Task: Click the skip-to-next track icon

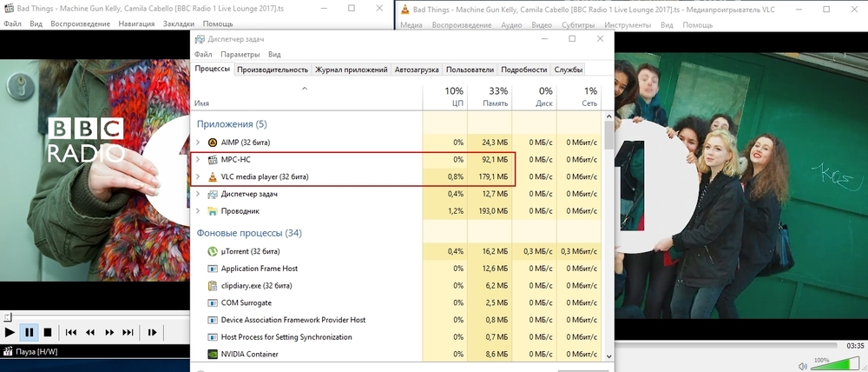Action: pos(128,332)
